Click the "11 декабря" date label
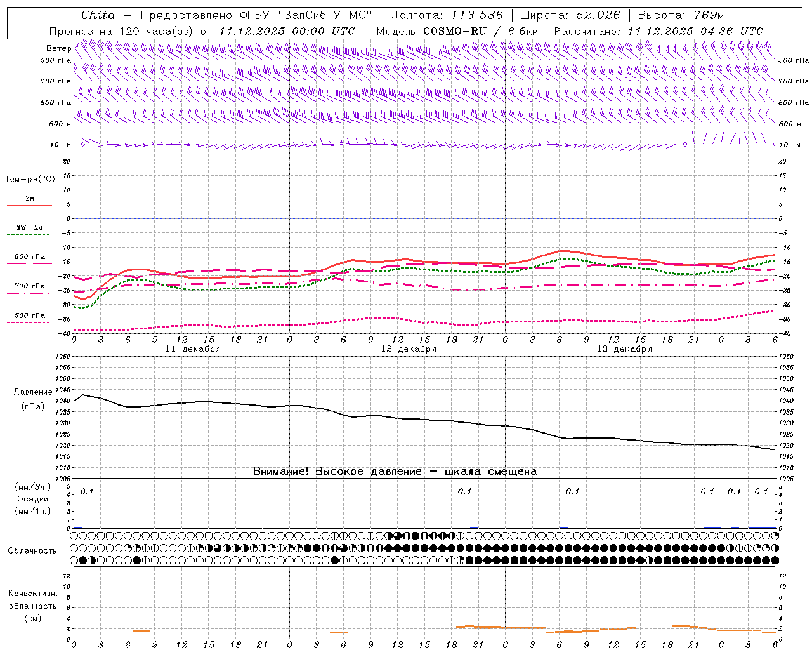Viewport: 812px width, 650px height. [x=193, y=349]
